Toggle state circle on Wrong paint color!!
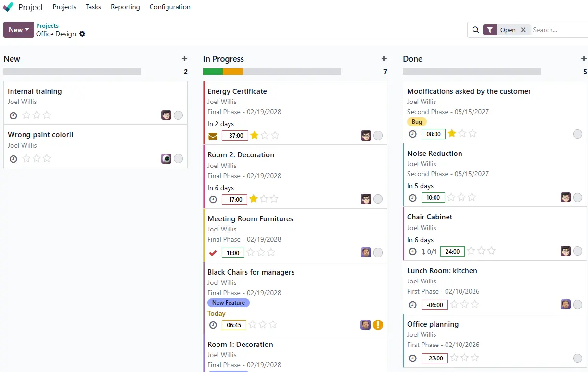588x372 pixels. tap(178, 159)
